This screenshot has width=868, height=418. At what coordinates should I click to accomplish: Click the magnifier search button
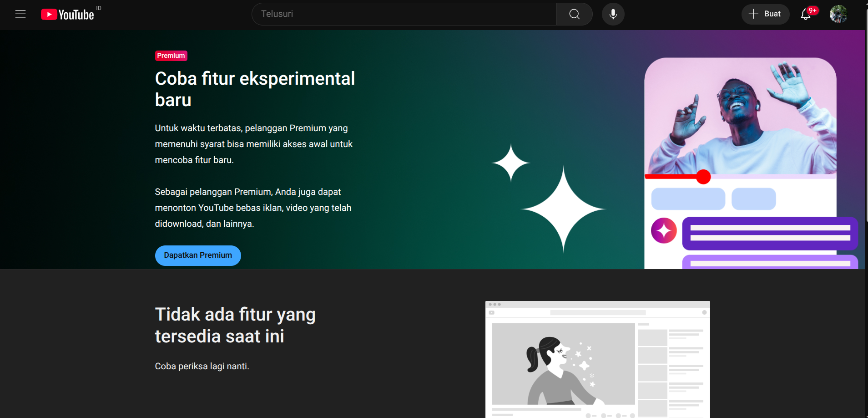[x=575, y=14]
